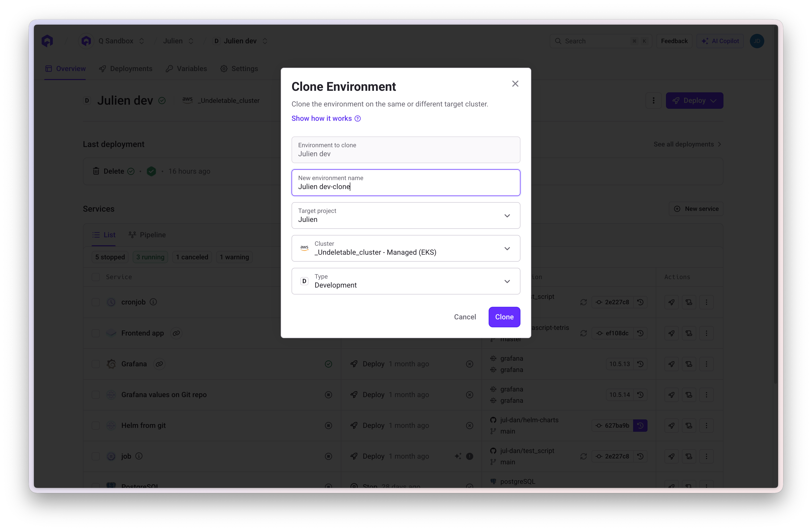Switch to the Overview tab

pyautogui.click(x=65, y=68)
